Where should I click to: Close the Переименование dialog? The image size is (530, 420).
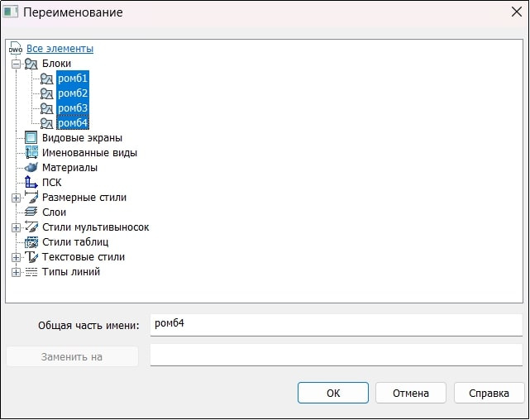tap(517, 12)
